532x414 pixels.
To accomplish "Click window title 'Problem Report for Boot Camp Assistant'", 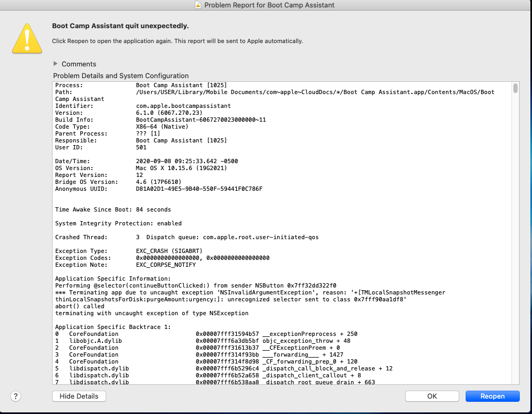I will [x=269, y=5].
